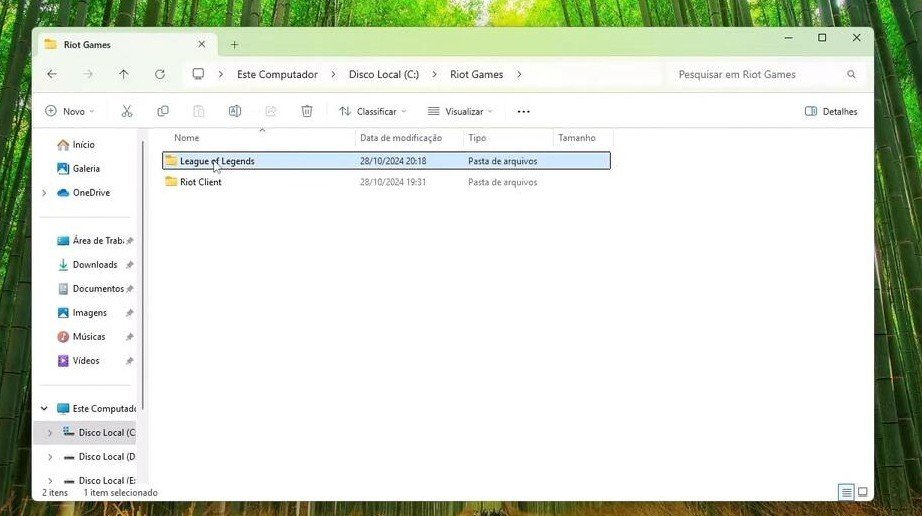Image resolution: width=922 pixels, height=516 pixels.
Task: Close the Riot Games tab
Action: [202, 44]
